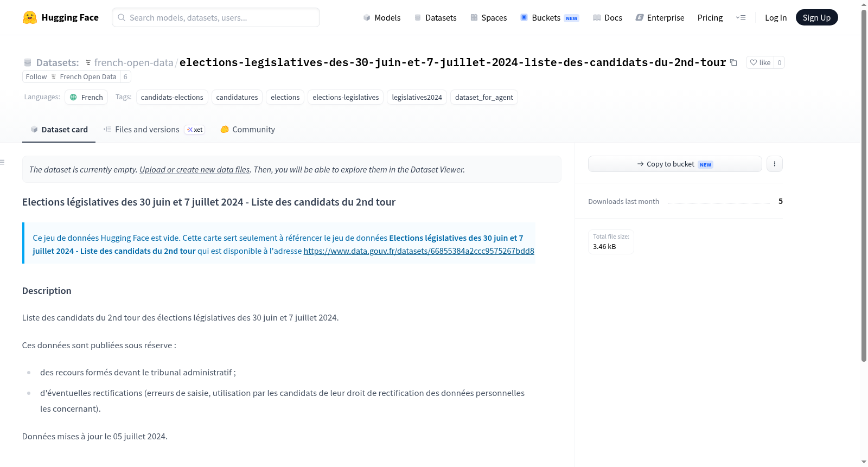Viewport: 868px width, 467px height.
Task: Open the Community tab
Action: coord(247,130)
